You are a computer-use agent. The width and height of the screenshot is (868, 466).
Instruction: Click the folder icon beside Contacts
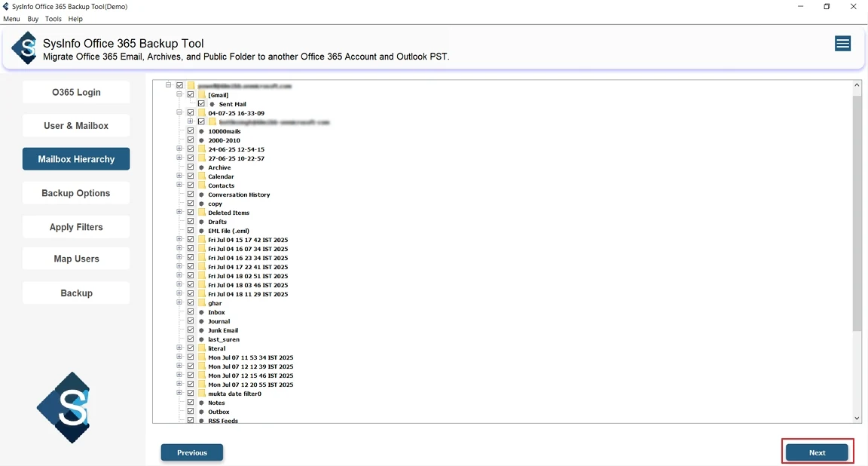(201, 185)
